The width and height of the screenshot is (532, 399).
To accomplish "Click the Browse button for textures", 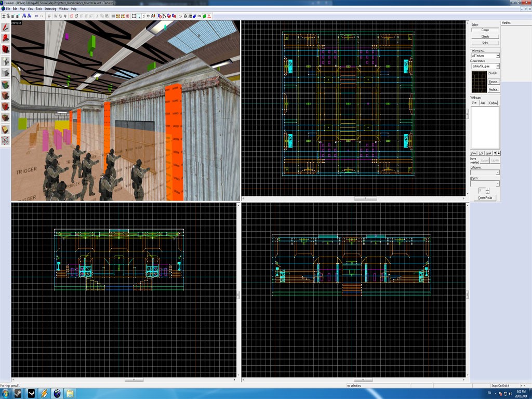I will (494, 82).
